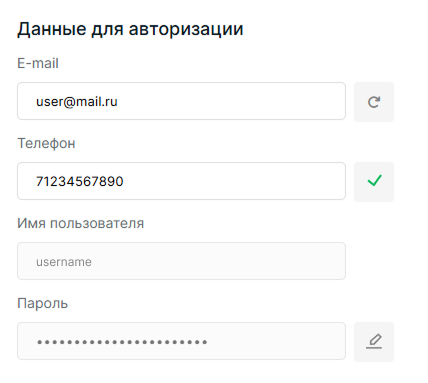Place cursor on number 71234567890

(80, 182)
